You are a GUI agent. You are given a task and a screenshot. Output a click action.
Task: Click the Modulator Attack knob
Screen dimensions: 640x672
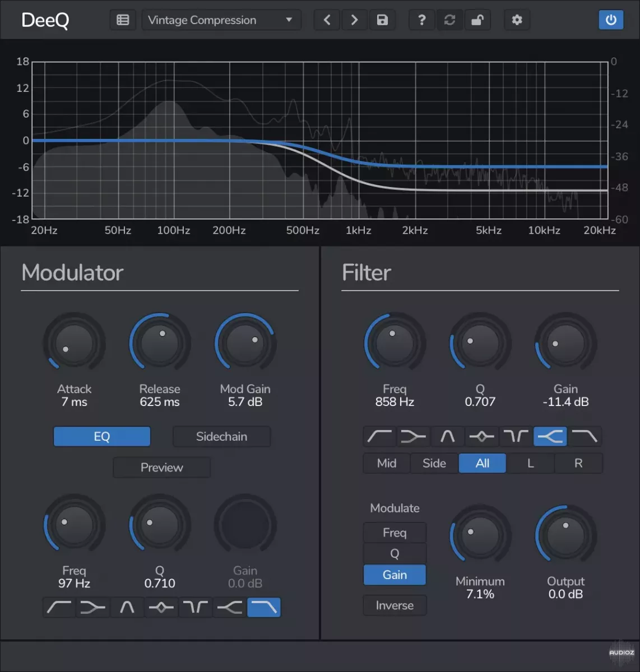coord(75,343)
